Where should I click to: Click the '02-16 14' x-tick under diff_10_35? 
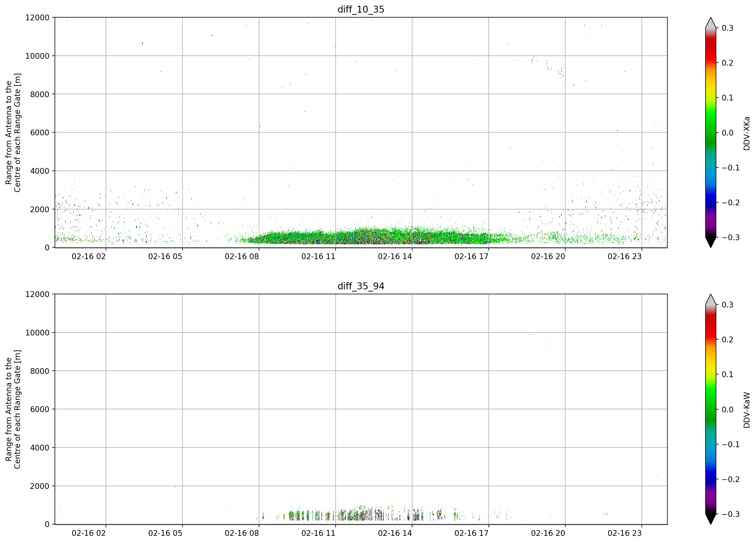395,256
